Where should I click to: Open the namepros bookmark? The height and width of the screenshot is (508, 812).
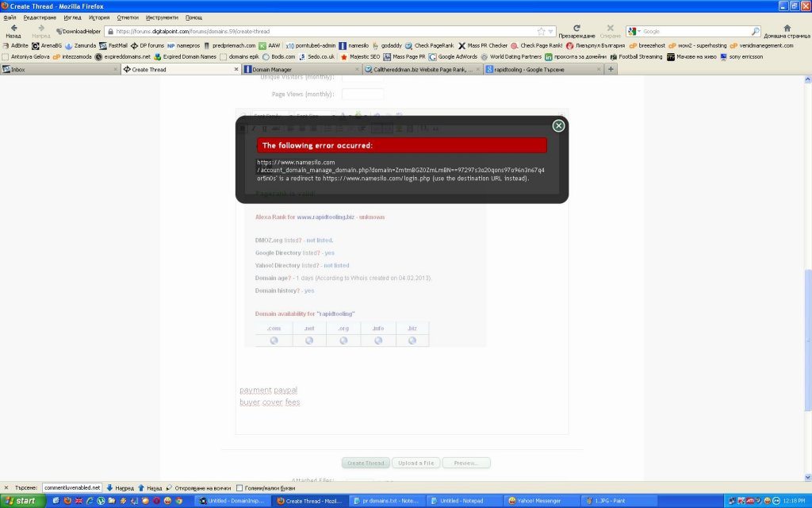pos(183,45)
